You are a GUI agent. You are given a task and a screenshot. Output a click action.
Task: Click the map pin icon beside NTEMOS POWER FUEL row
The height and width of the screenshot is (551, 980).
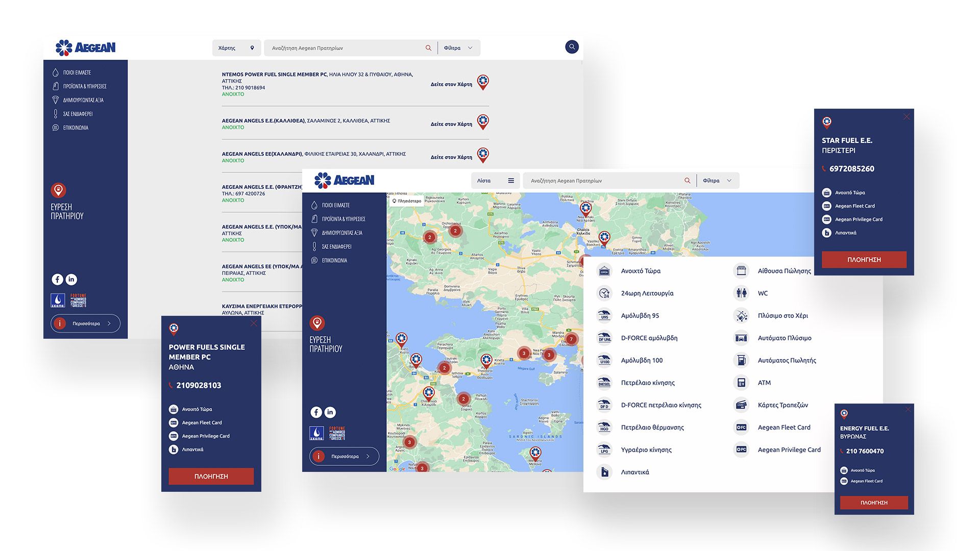(x=483, y=82)
